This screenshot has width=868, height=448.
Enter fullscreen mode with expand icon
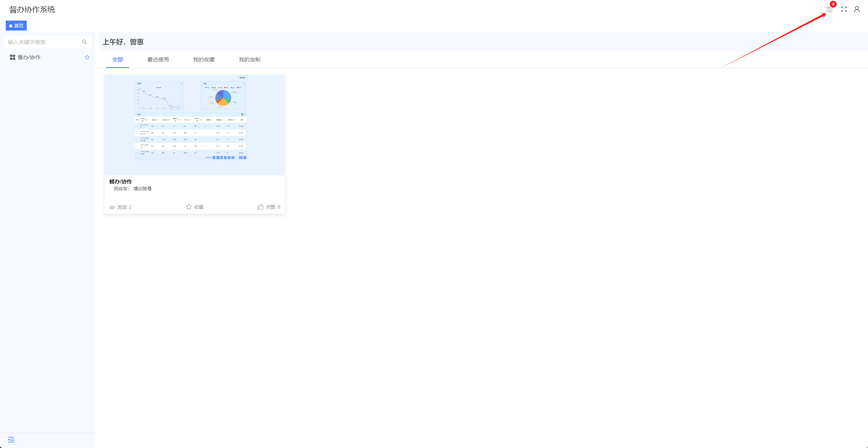coord(844,10)
